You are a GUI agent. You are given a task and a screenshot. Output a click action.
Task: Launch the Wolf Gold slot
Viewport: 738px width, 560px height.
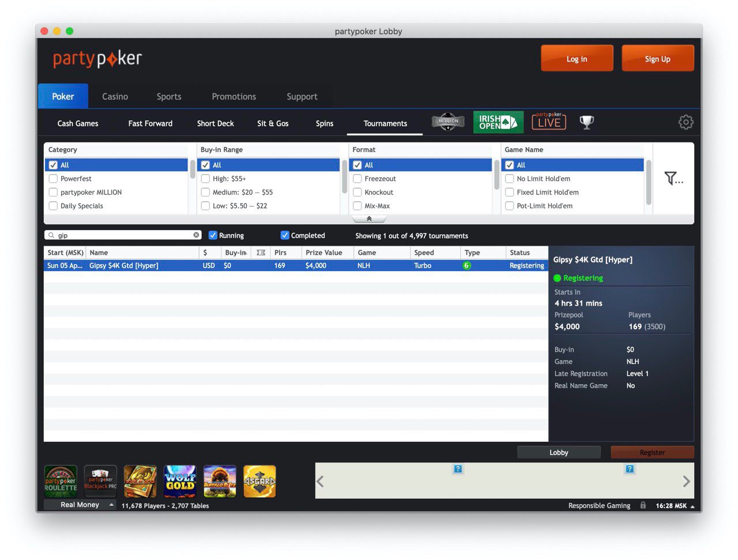(180, 482)
